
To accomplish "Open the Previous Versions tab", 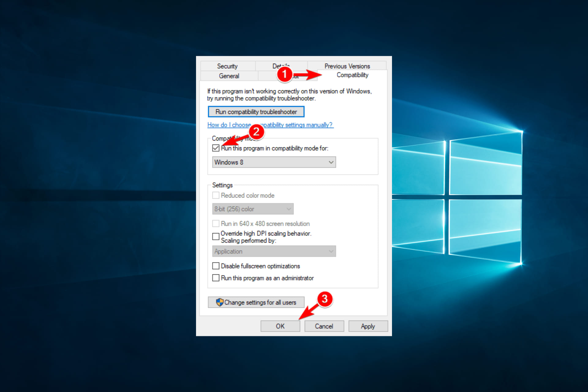I will coord(347,66).
